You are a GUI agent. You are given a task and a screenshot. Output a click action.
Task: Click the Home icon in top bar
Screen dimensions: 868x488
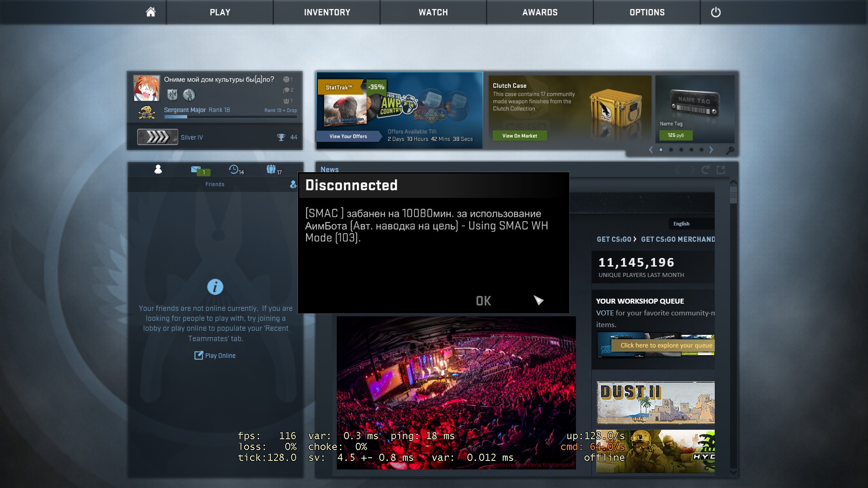tap(151, 12)
